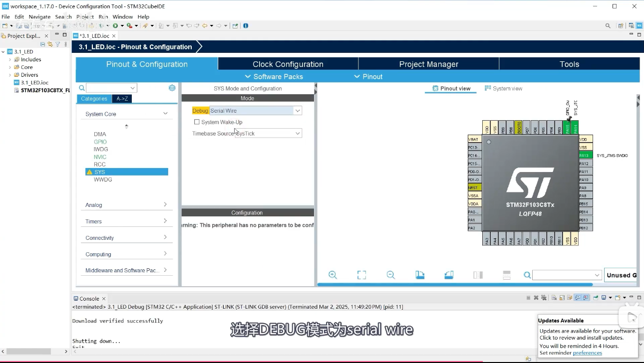Viewport: 644px width, 363px height.
Task: Switch to System view
Action: [x=503, y=88]
